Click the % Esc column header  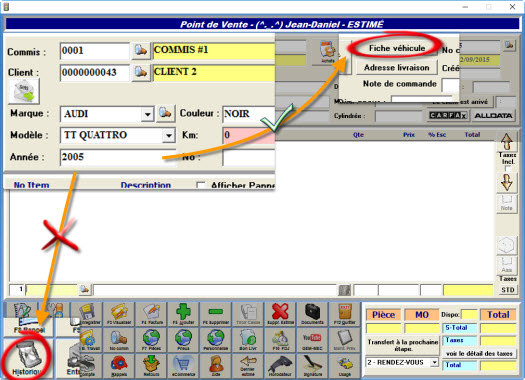(x=437, y=135)
